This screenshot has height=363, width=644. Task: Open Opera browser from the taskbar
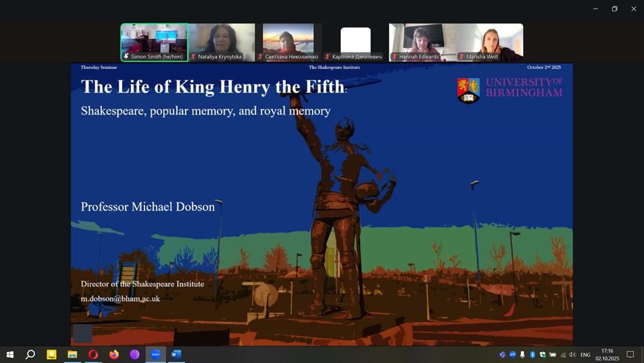point(93,354)
